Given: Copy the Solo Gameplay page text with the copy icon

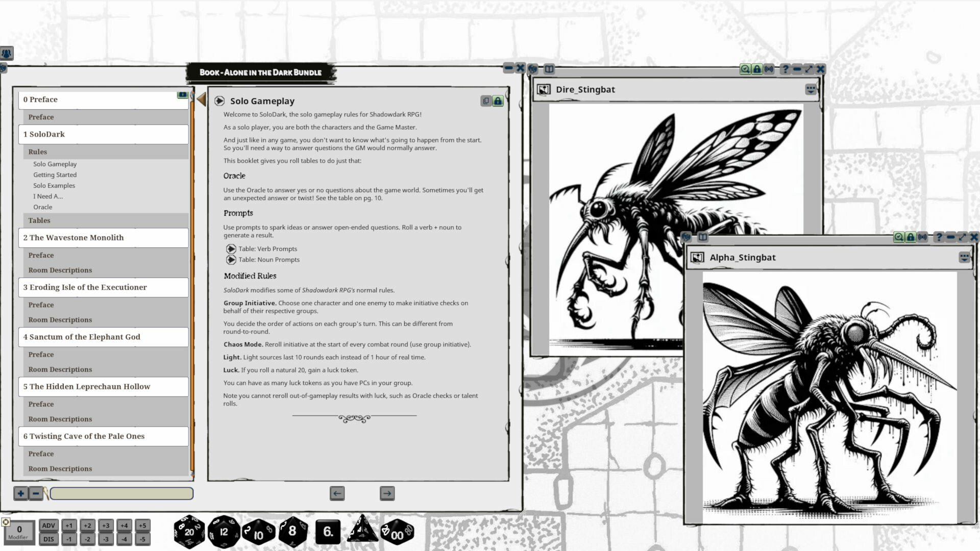Looking at the screenshot, I should click(x=485, y=101).
